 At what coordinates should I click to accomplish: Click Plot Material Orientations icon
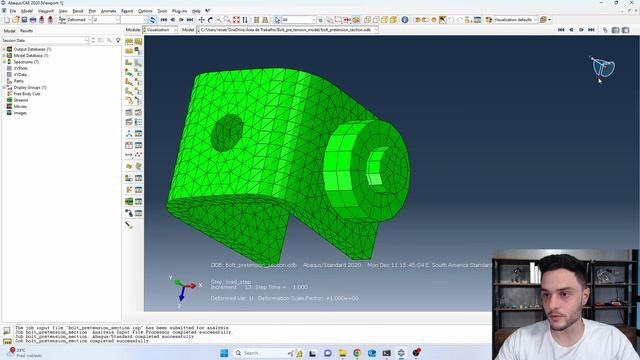pos(129,91)
